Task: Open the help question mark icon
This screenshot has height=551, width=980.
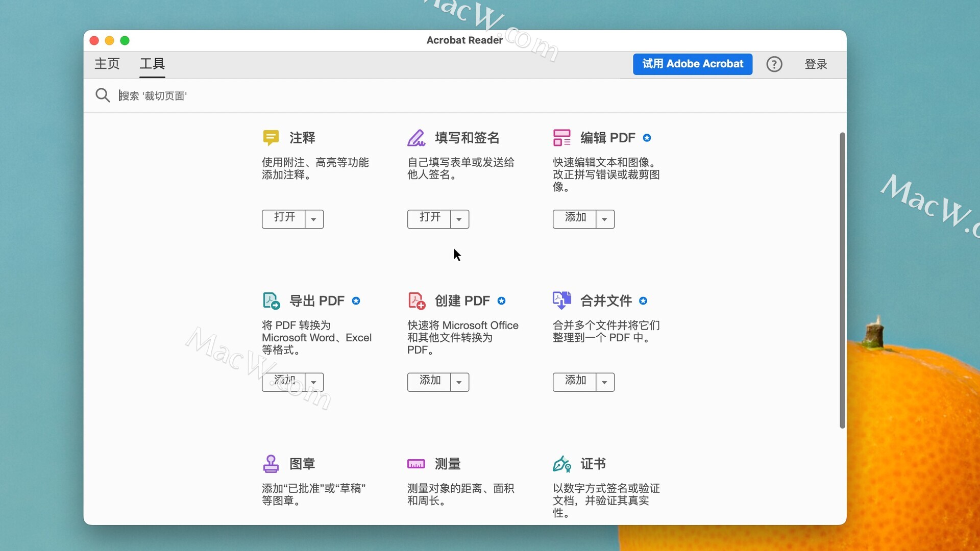Action: click(x=774, y=64)
